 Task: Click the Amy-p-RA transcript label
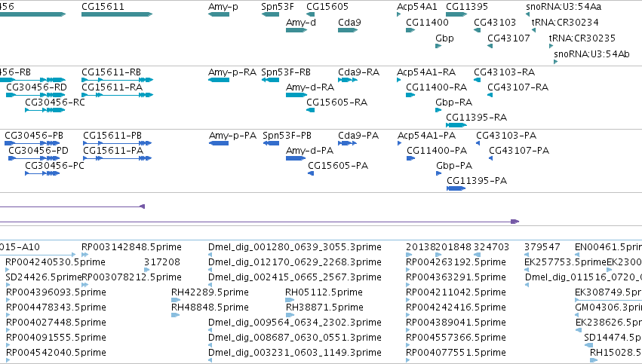point(232,72)
